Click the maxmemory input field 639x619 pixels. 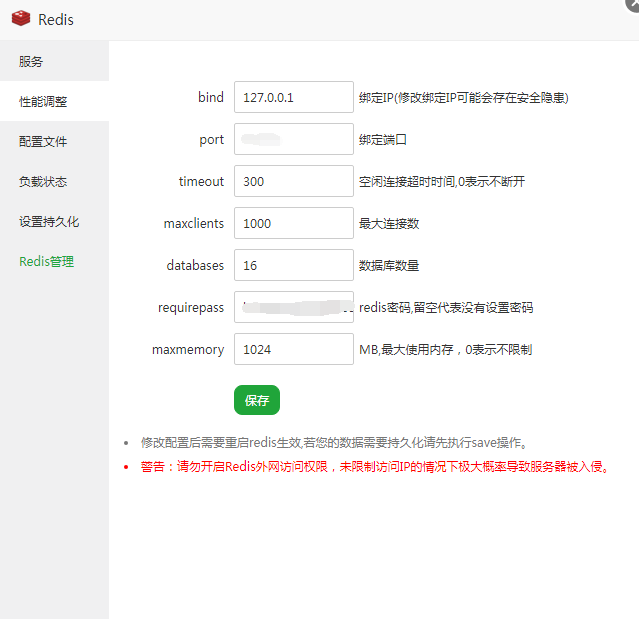[x=293, y=349]
